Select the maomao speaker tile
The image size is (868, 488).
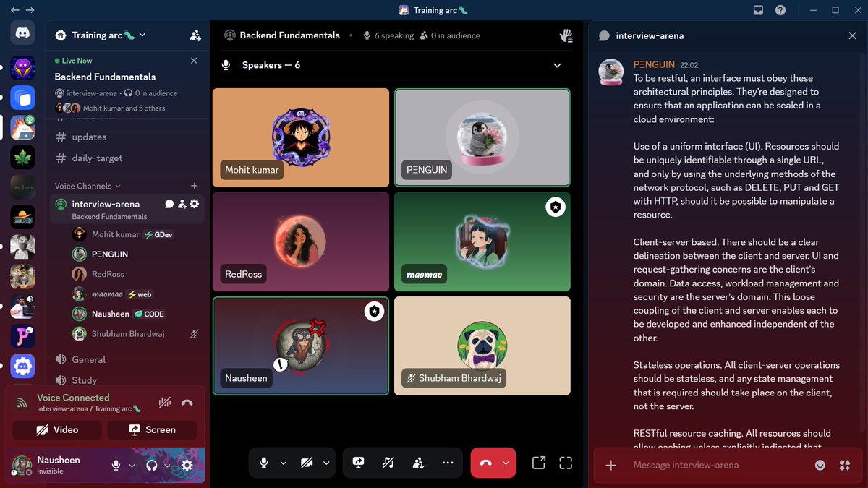(x=482, y=241)
